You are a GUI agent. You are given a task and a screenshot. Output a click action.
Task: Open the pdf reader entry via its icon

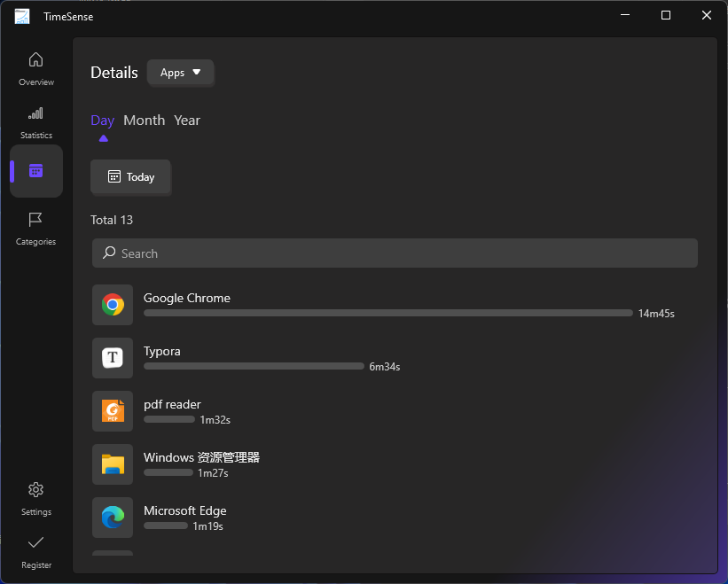click(x=113, y=410)
